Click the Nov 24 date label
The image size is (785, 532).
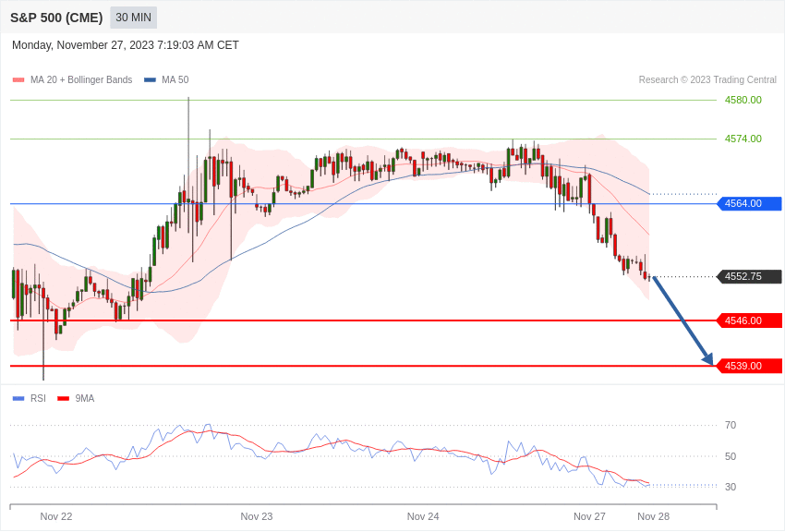[423, 516]
